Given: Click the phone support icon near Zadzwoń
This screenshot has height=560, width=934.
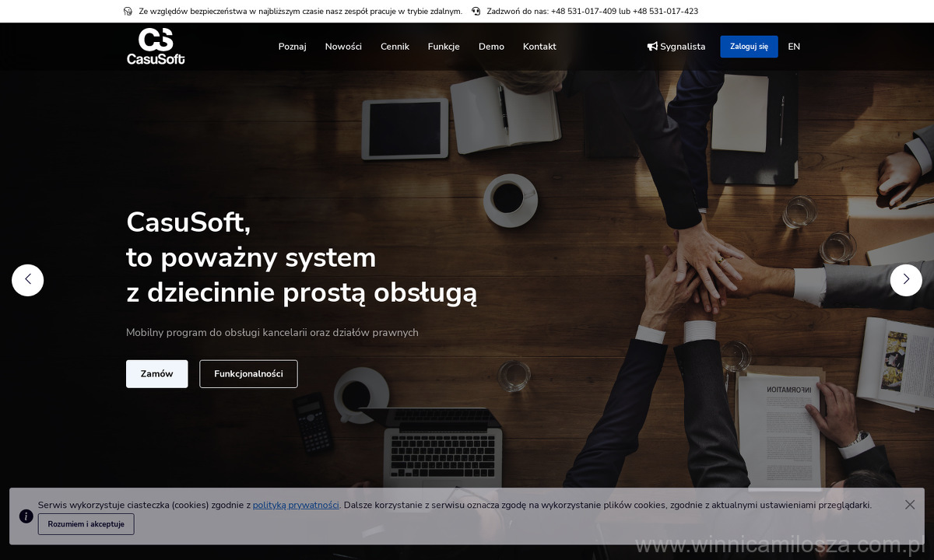Looking at the screenshot, I should point(476,12).
